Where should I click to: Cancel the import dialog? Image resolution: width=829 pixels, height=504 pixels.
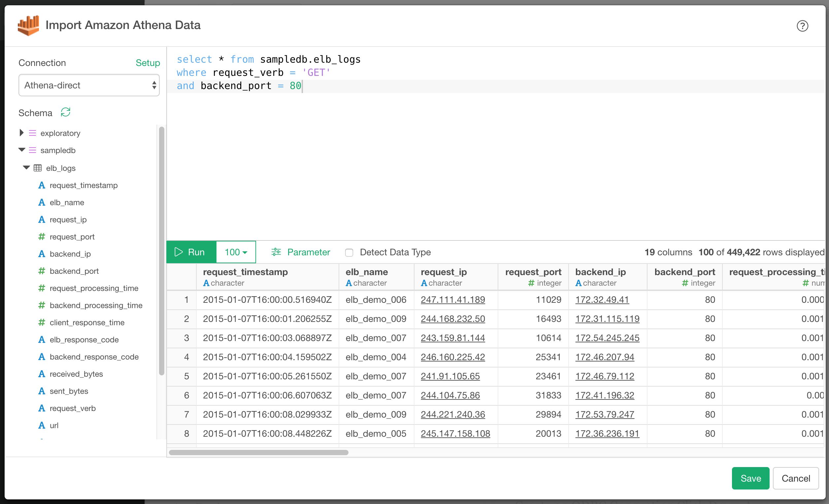click(796, 478)
